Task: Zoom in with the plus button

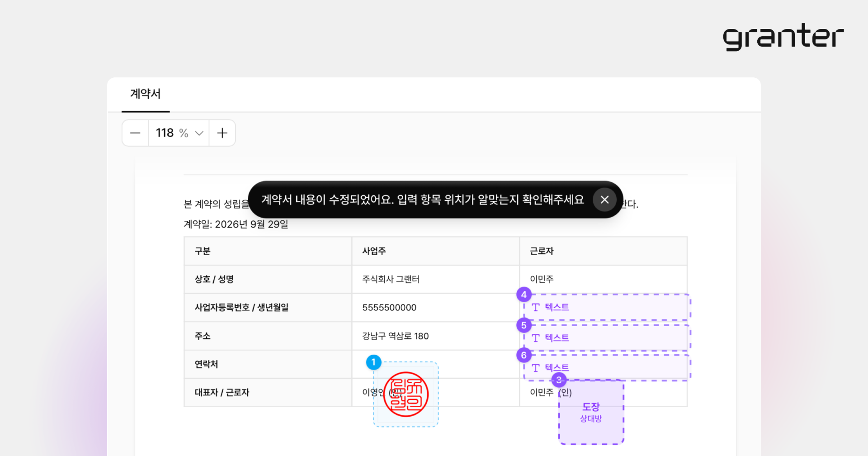Action: [222, 133]
